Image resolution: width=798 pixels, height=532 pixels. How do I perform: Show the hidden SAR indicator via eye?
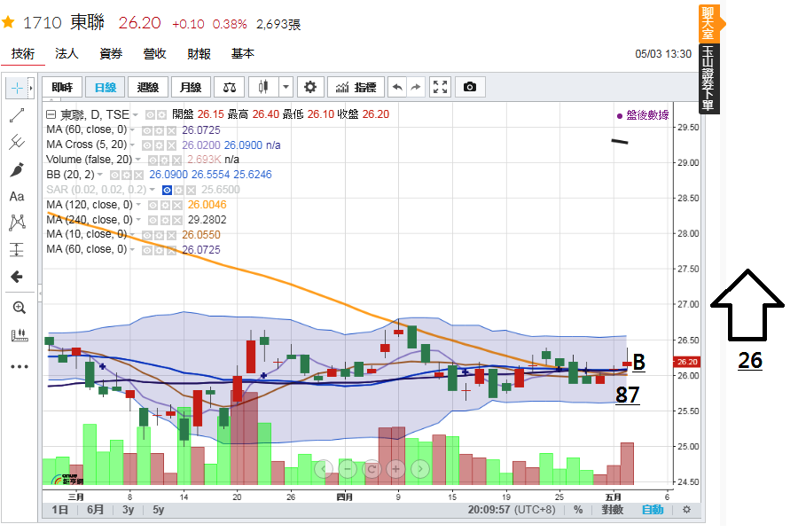(167, 190)
